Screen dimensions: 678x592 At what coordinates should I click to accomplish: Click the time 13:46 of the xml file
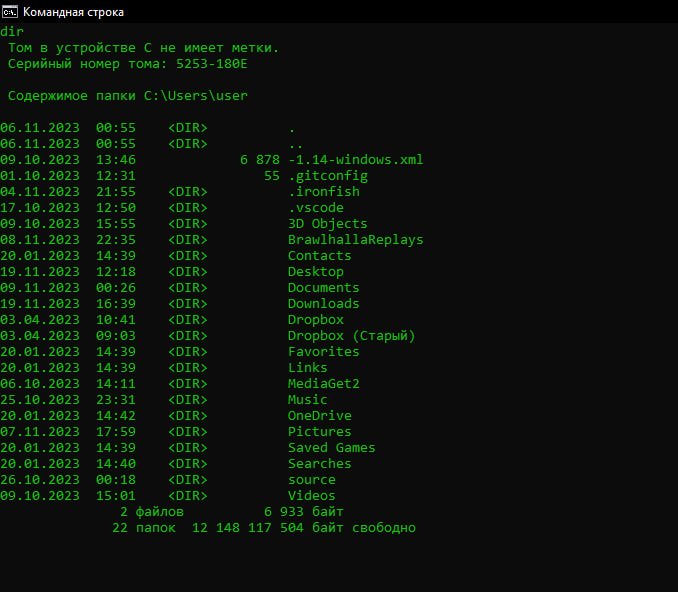pyautogui.click(x=115, y=160)
